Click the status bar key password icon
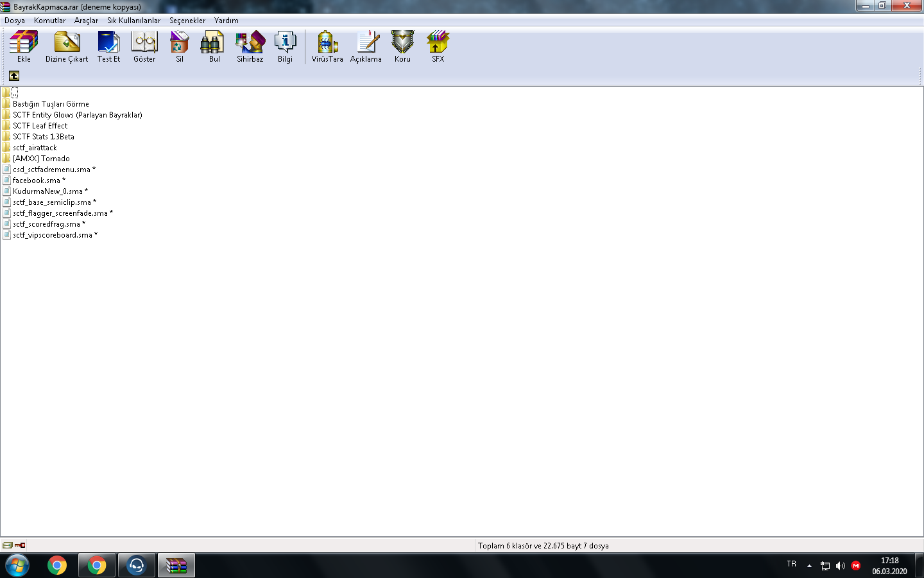 (x=20, y=545)
